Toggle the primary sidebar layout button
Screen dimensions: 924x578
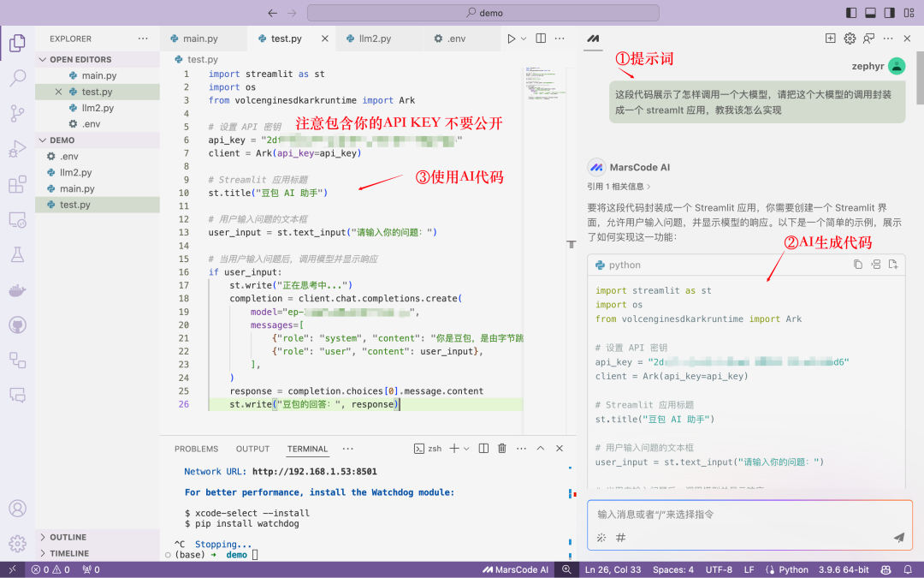pos(850,13)
